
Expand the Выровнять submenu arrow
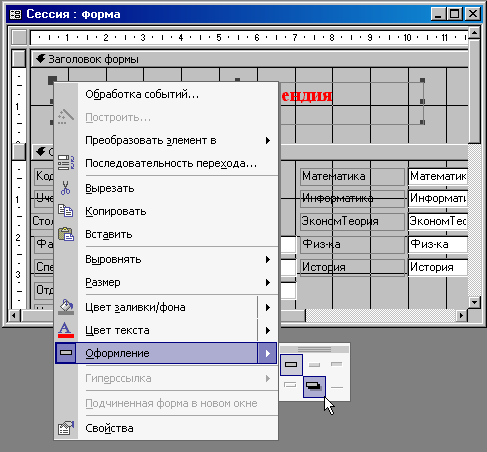click(268, 259)
